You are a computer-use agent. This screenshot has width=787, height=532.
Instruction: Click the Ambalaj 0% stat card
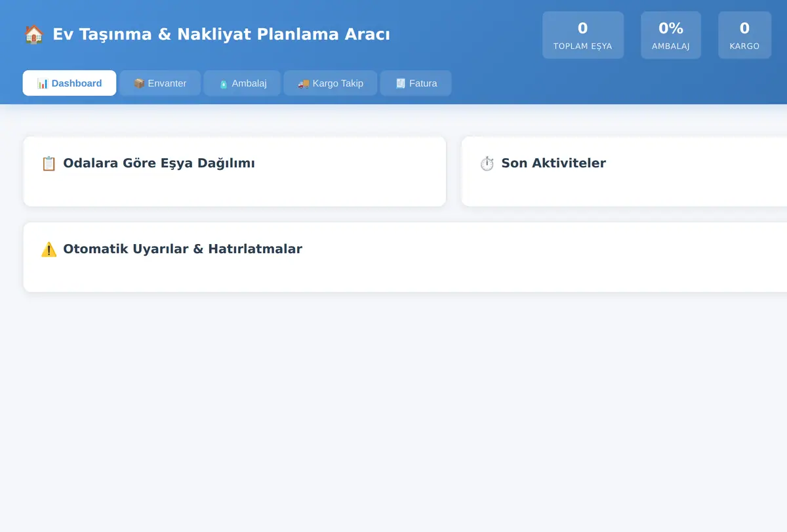pyautogui.click(x=671, y=35)
